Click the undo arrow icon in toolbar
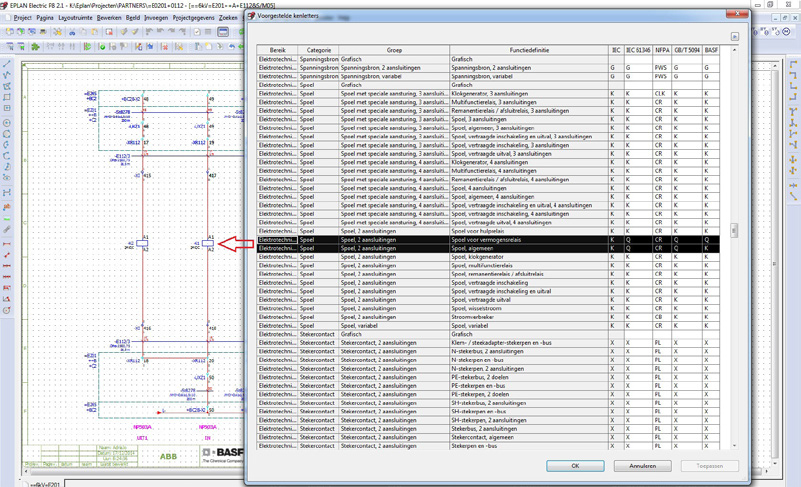This screenshot has height=487, width=801. 232,46
